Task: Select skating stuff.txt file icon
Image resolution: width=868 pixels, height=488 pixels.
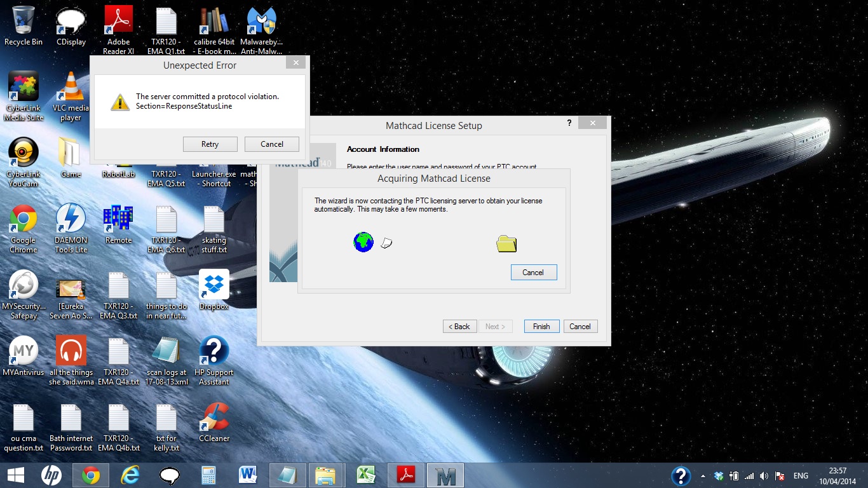Action: [x=214, y=229]
